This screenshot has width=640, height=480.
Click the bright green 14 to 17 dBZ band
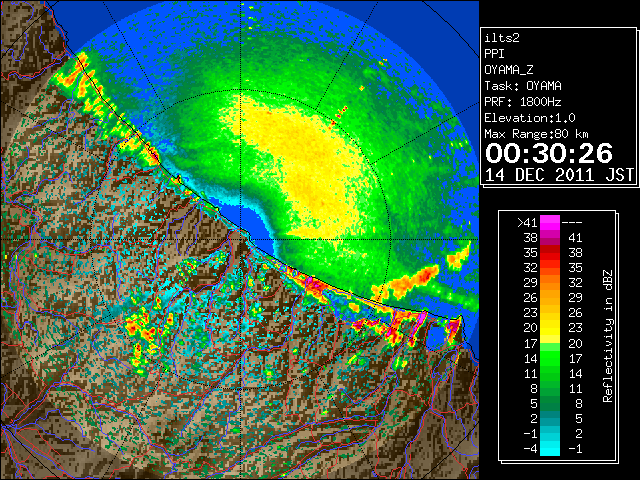(x=549, y=358)
